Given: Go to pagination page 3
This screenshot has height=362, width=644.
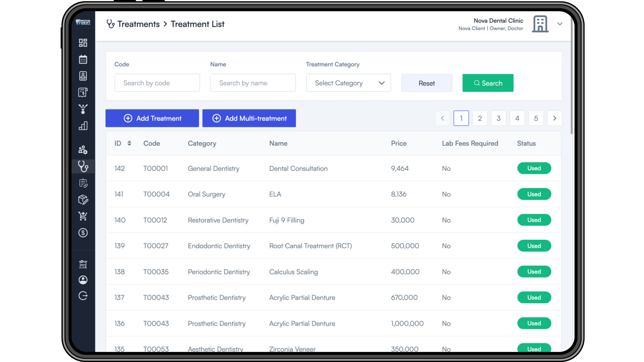Looking at the screenshot, I should point(498,118).
